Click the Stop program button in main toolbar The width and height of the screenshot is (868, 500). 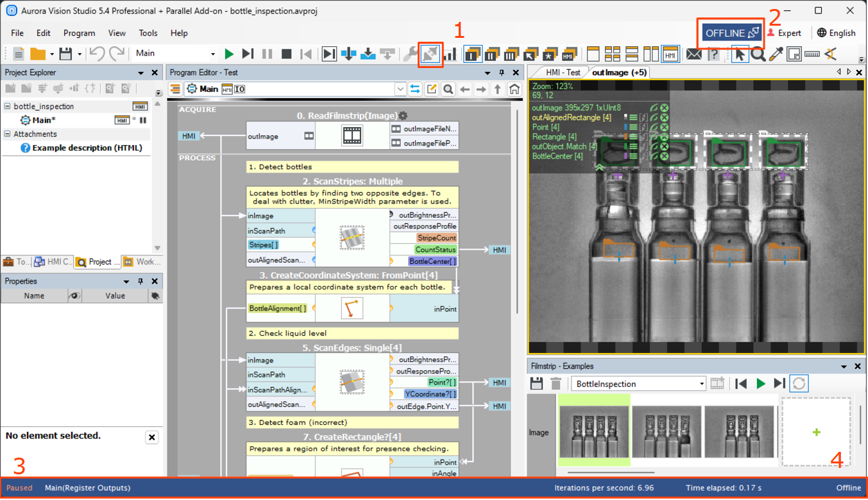pyautogui.click(x=287, y=54)
